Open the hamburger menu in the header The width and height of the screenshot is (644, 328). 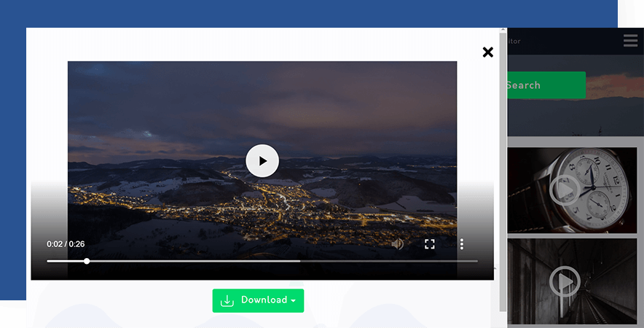point(630,41)
